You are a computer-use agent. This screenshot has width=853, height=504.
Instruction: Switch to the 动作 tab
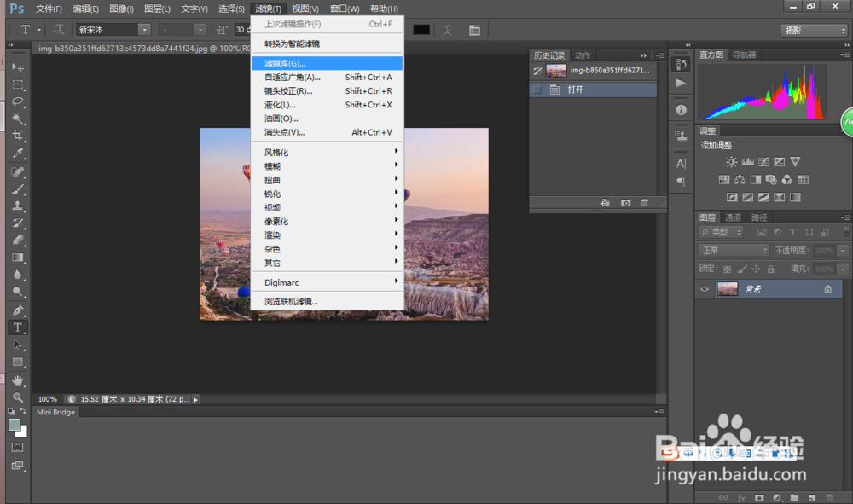pos(583,55)
